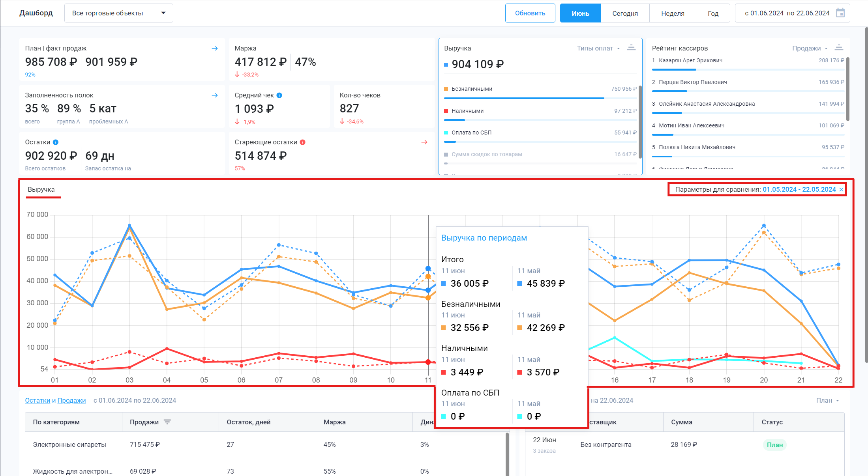Click info icon beside Остатки

pos(56,142)
